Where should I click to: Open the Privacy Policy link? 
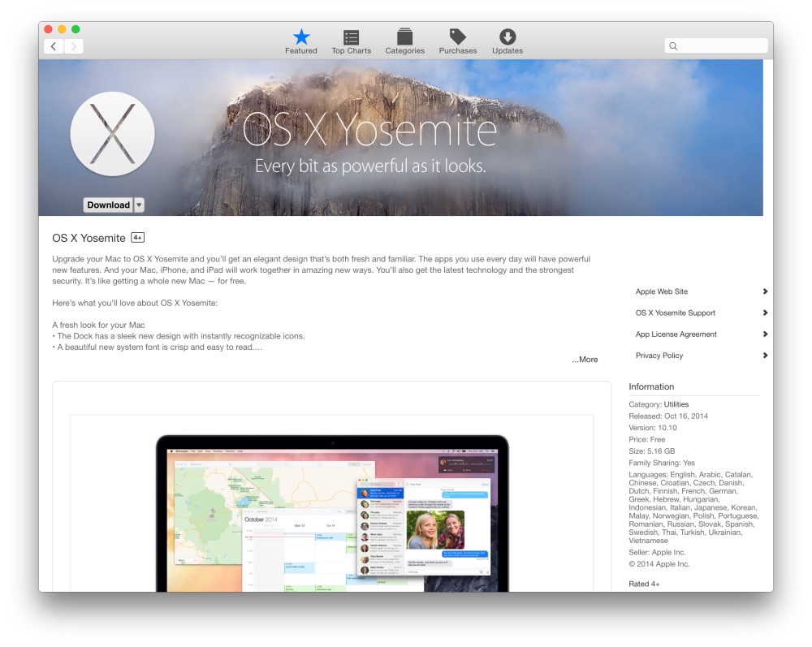(659, 355)
